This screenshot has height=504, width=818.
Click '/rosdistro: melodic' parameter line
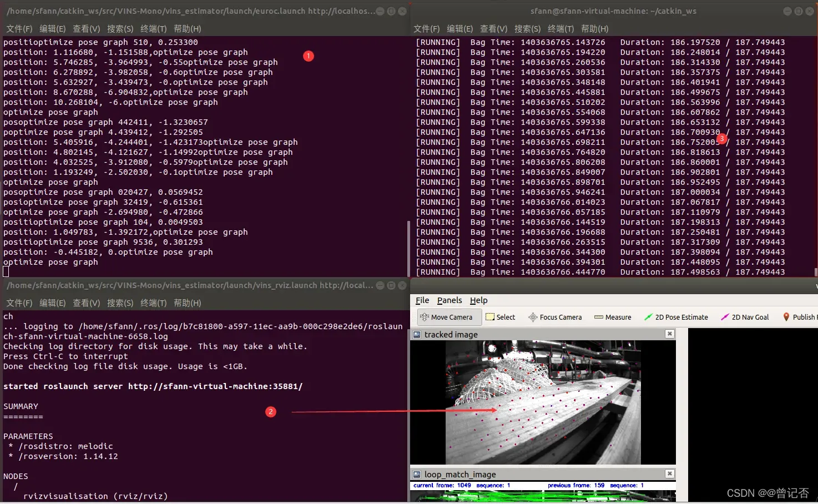61,446
